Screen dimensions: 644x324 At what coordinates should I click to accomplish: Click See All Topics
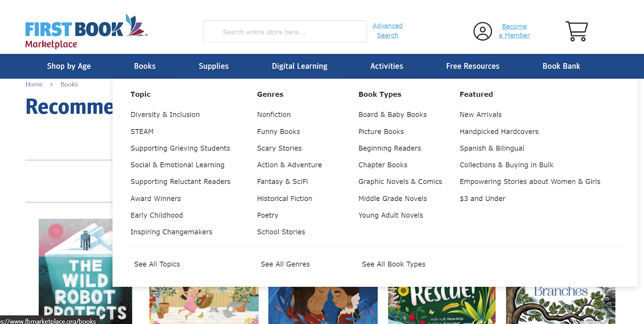[x=157, y=264]
